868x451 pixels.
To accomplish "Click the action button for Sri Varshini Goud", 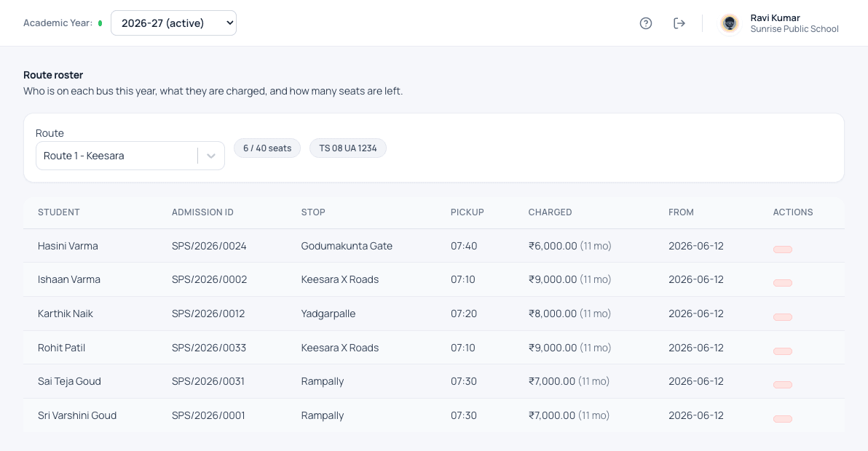I will pos(782,419).
